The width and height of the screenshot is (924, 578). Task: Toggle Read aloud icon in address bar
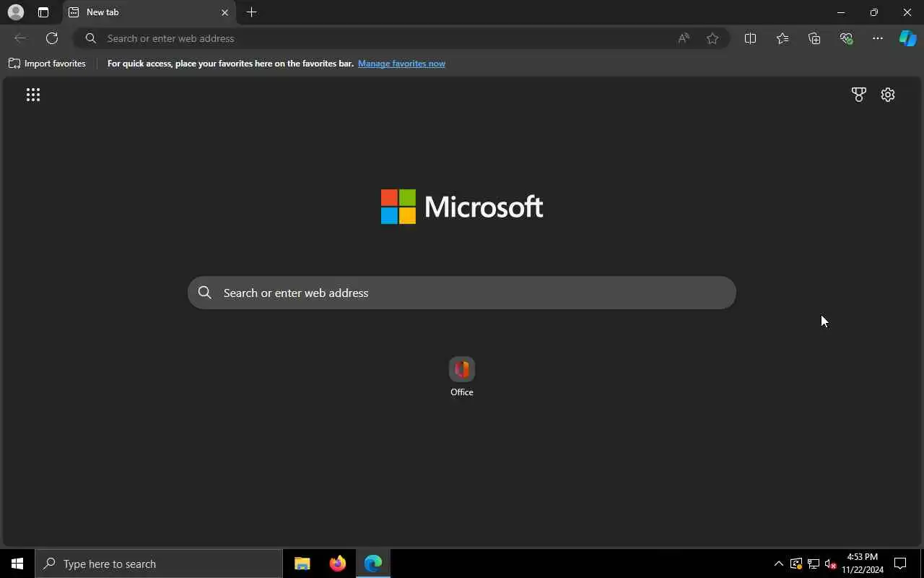point(684,38)
